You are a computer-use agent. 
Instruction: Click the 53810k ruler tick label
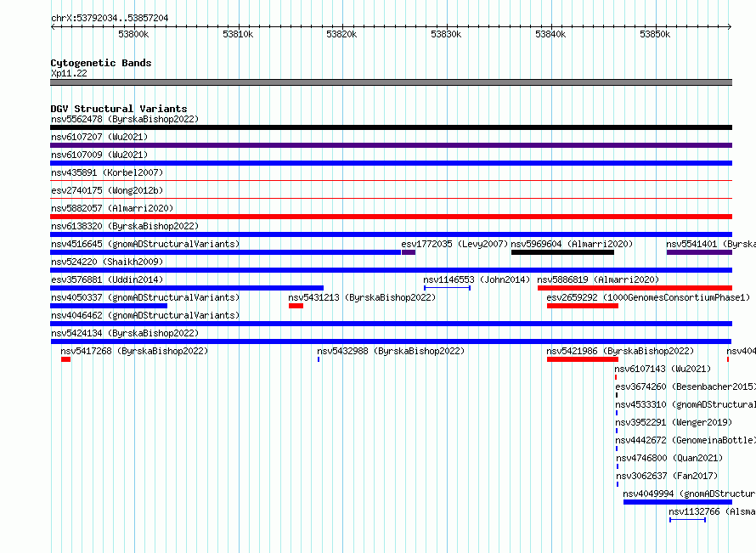(238, 34)
